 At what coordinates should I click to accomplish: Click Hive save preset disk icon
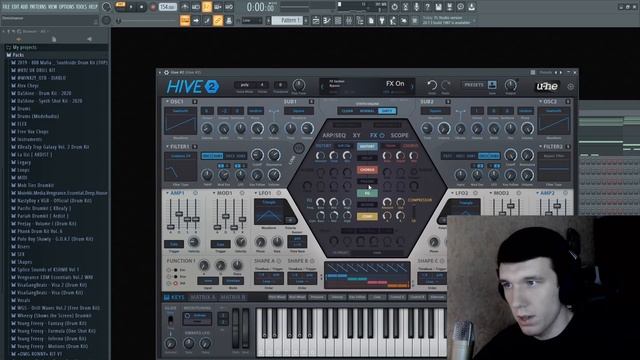click(x=492, y=85)
